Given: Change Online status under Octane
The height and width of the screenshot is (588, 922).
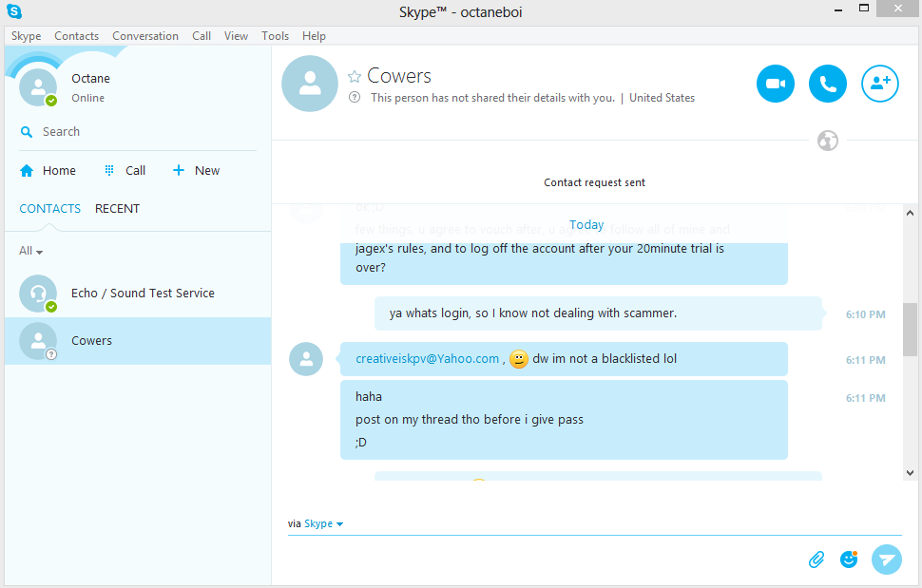Looking at the screenshot, I should [87, 98].
